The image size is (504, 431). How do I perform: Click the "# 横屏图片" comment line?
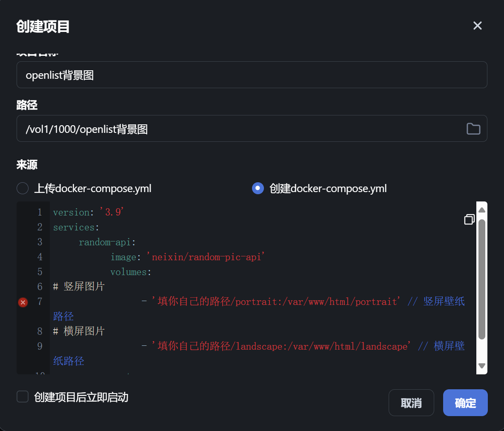[79, 331]
